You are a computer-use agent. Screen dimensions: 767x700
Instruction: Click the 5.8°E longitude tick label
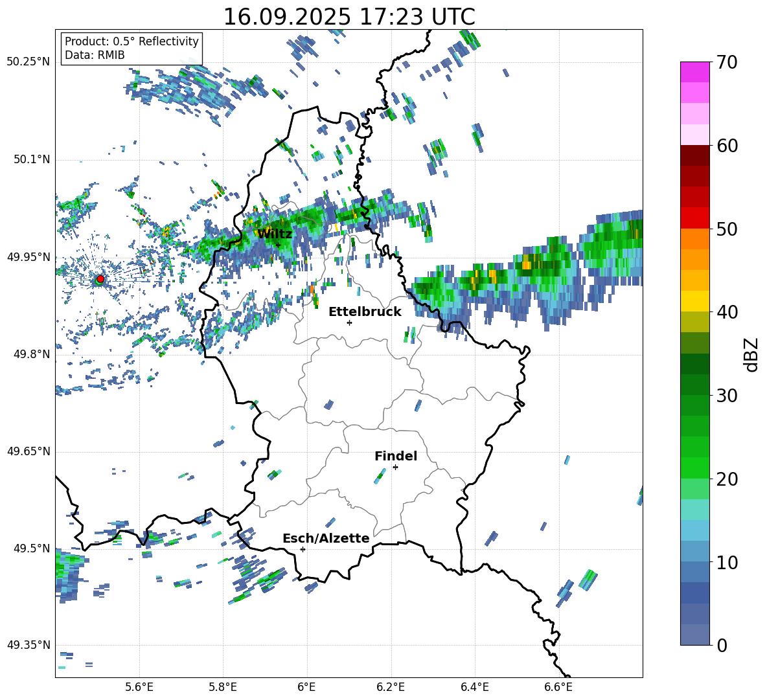[x=223, y=687]
